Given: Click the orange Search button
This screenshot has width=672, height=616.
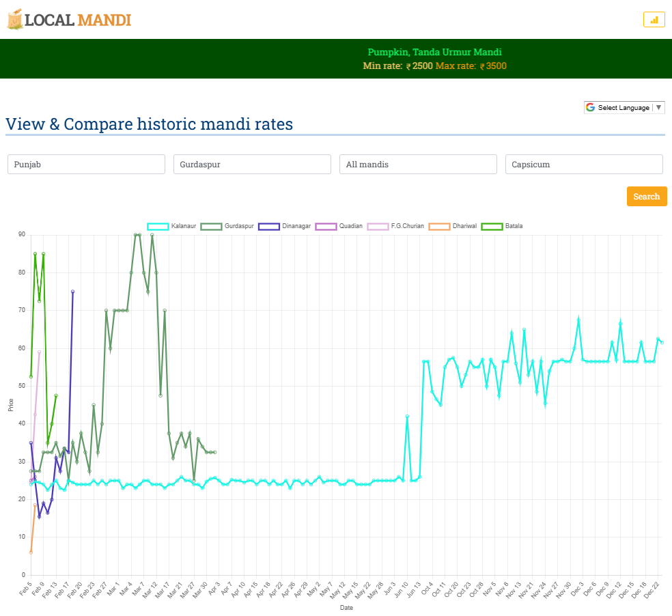Looking at the screenshot, I should click(x=646, y=197).
